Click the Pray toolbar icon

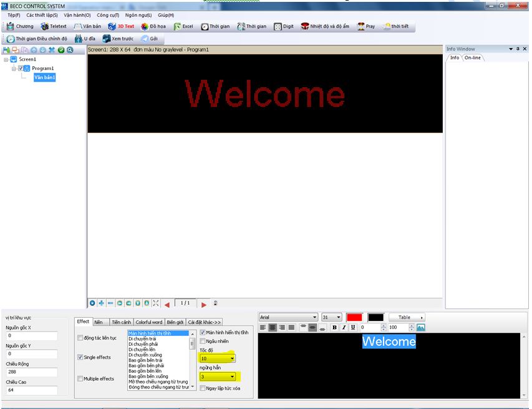point(366,26)
